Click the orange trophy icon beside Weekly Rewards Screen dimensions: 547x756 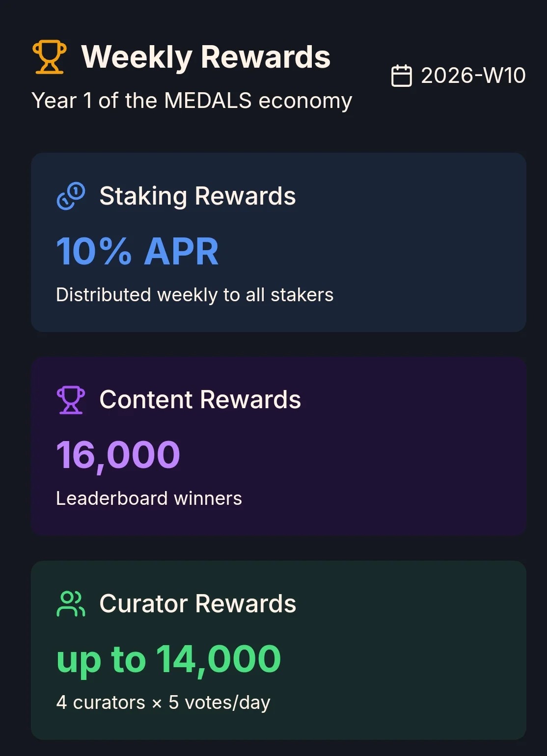coord(49,57)
